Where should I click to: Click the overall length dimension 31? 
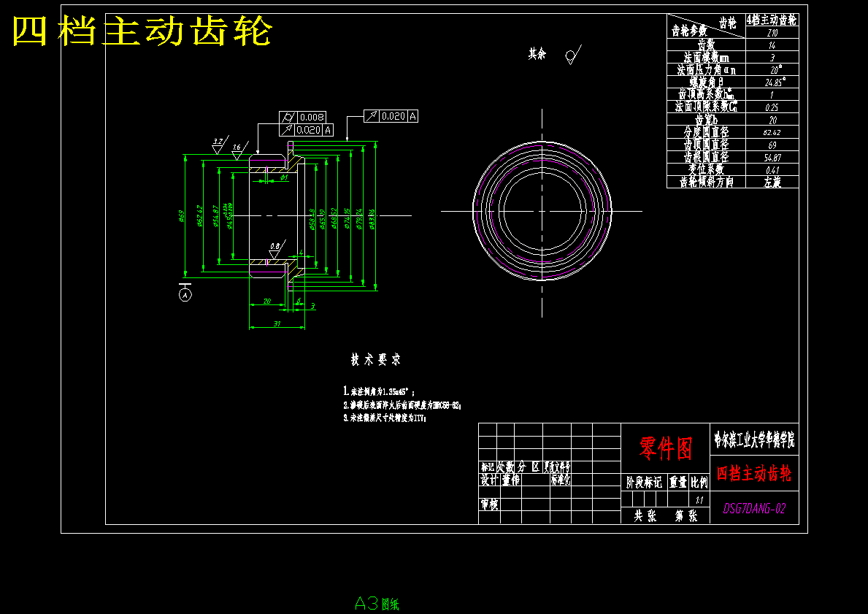[277, 324]
